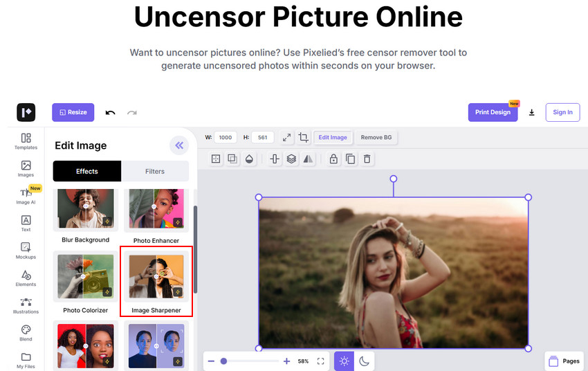This screenshot has width=588, height=371.
Task: Delete element using the trash icon
Action: pyautogui.click(x=367, y=159)
